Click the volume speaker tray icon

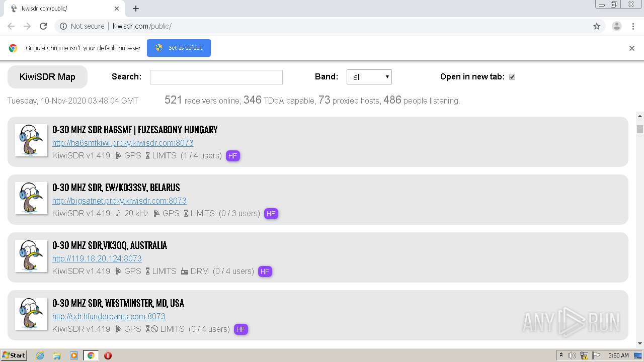tap(572, 355)
